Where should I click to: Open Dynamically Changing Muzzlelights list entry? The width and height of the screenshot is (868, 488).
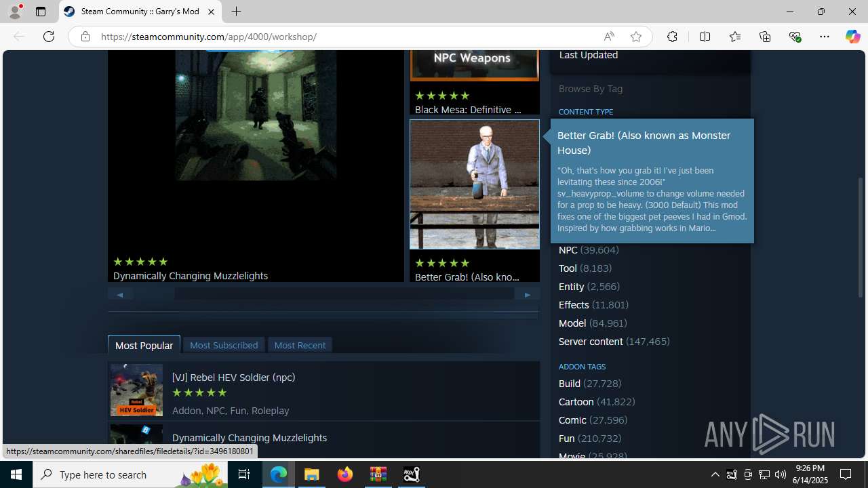point(250,437)
